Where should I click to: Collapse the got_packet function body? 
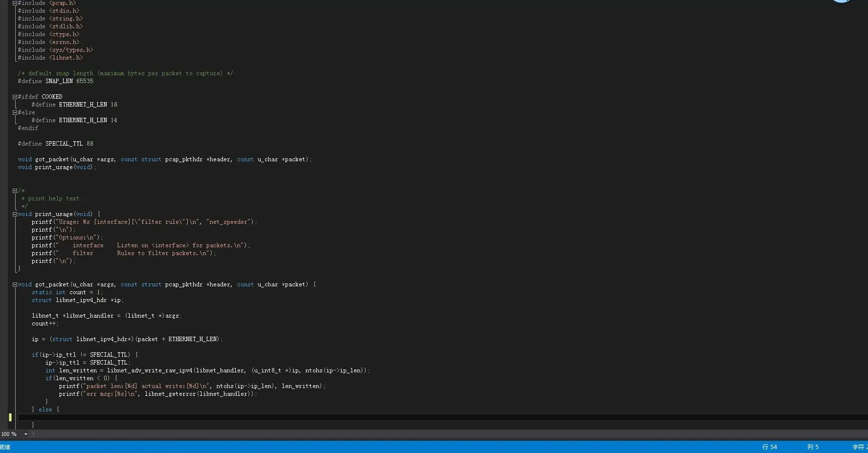[x=15, y=284]
